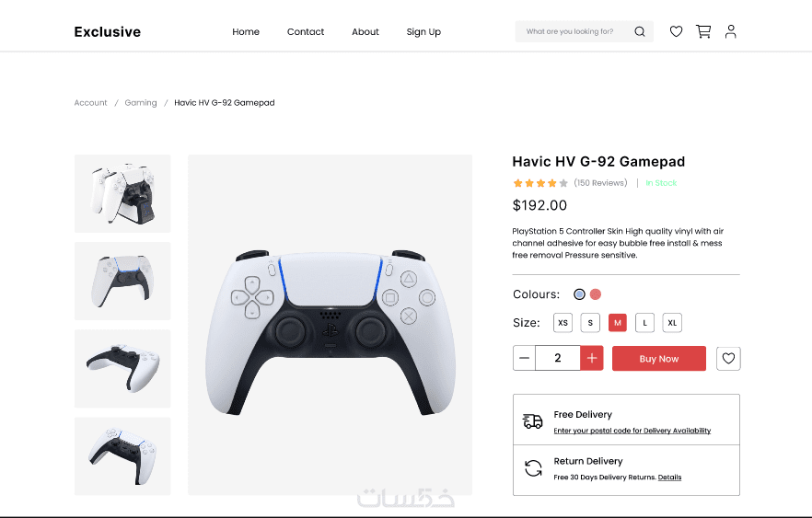Select size XS
The image size is (812, 518).
pos(563,322)
